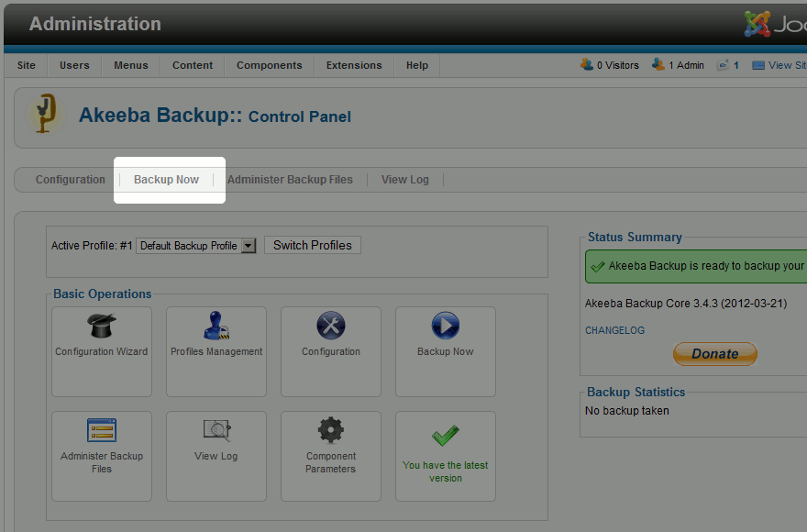Image resolution: width=807 pixels, height=532 pixels.
Task: Click the Donate button
Action: click(715, 354)
